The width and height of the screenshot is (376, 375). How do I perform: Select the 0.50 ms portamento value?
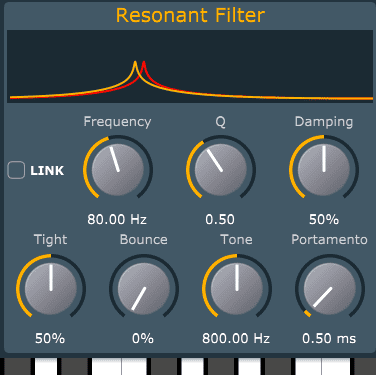[x=329, y=338]
